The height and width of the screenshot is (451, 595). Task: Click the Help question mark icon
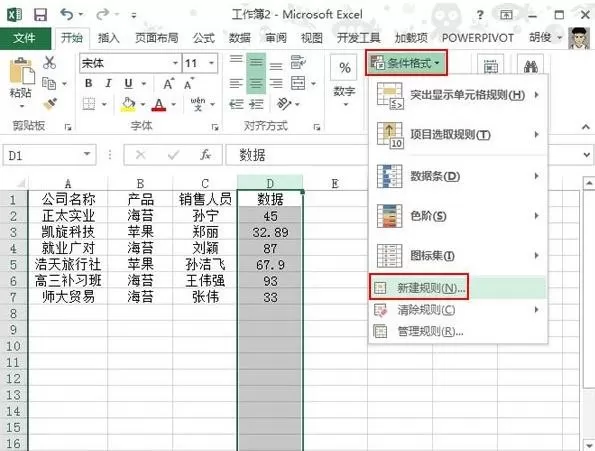[480, 15]
